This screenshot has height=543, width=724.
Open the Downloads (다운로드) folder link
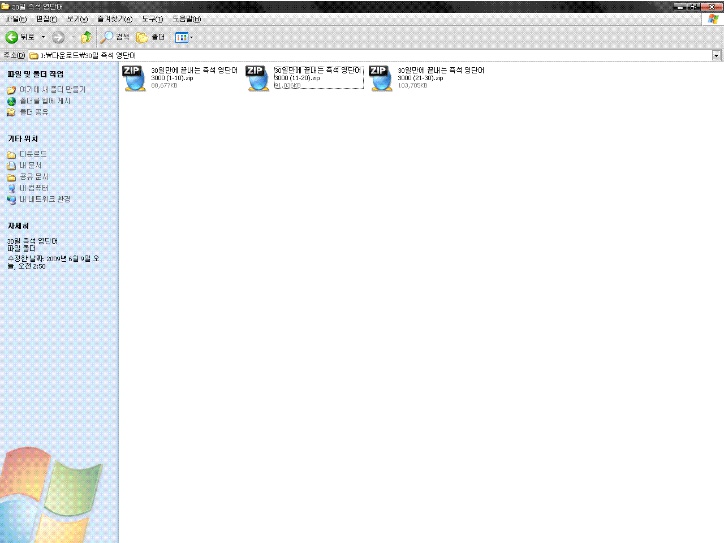click(33, 154)
